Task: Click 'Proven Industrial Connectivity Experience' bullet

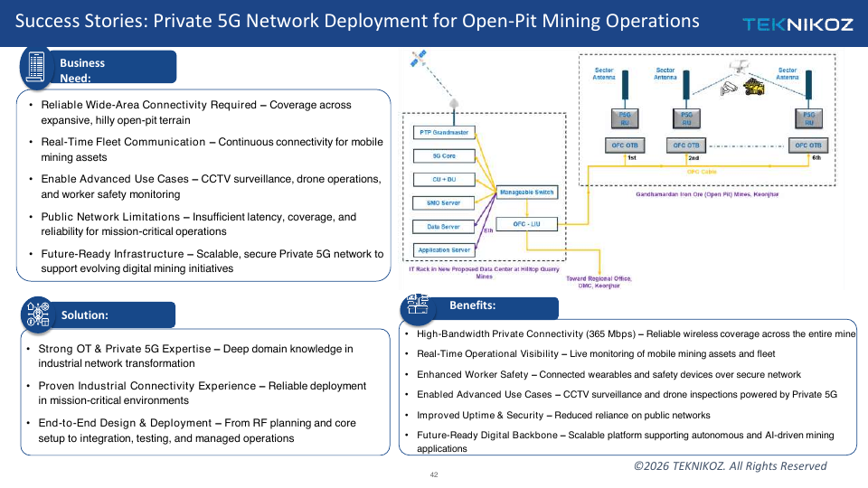Action: coord(196,393)
